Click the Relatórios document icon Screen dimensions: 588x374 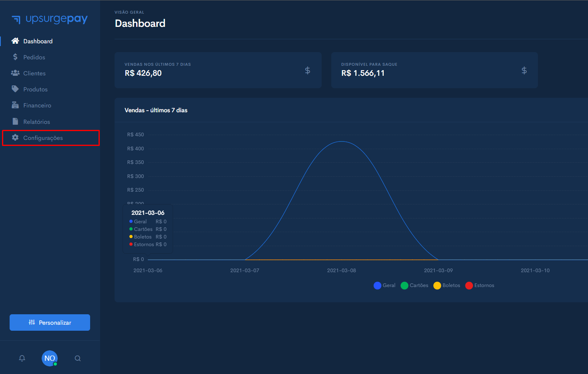(15, 121)
